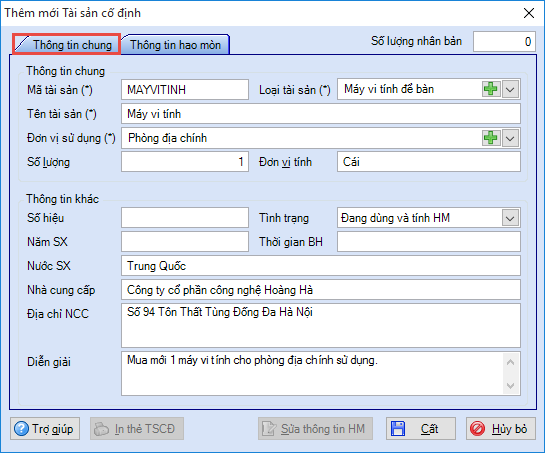Cancel with the Hủy bỏ button
This screenshot has width=545, height=453.
pos(501,429)
